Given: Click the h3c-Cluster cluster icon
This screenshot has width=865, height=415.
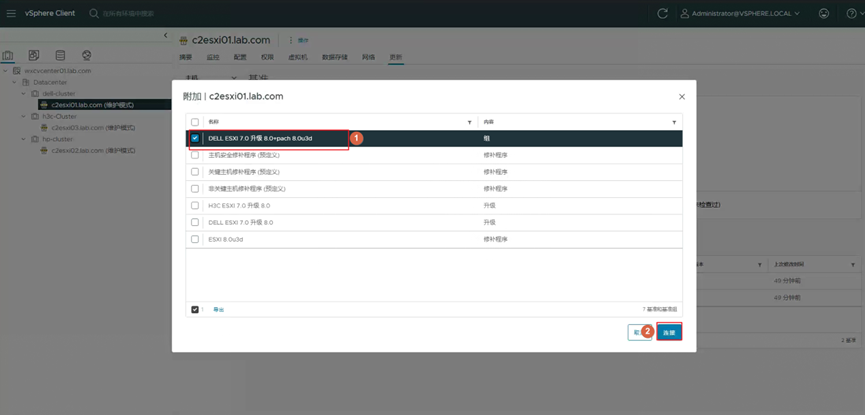Looking at the screenshot, I should pos(35,116).
